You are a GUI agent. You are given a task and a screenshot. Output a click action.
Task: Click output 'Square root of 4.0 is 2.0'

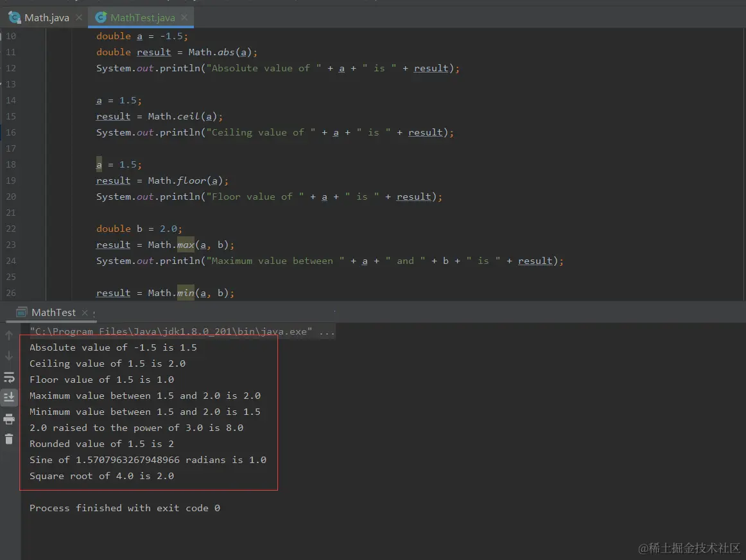[x=102, y=477]
